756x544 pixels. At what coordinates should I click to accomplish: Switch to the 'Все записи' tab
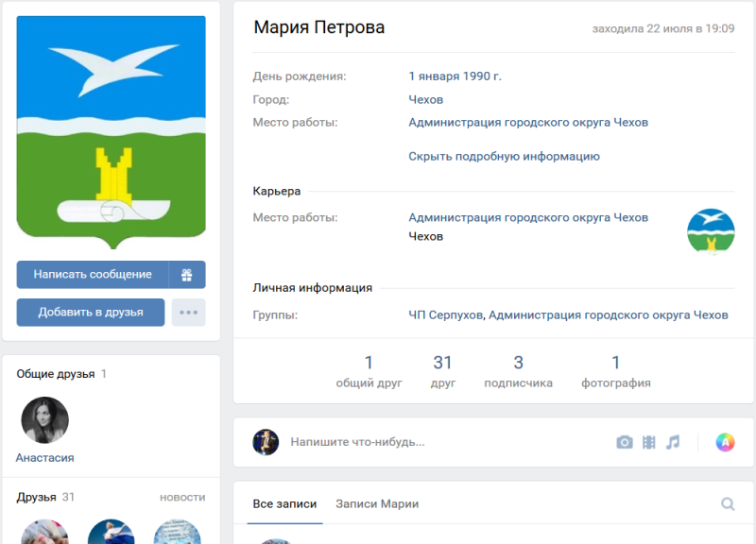point(284,504)
